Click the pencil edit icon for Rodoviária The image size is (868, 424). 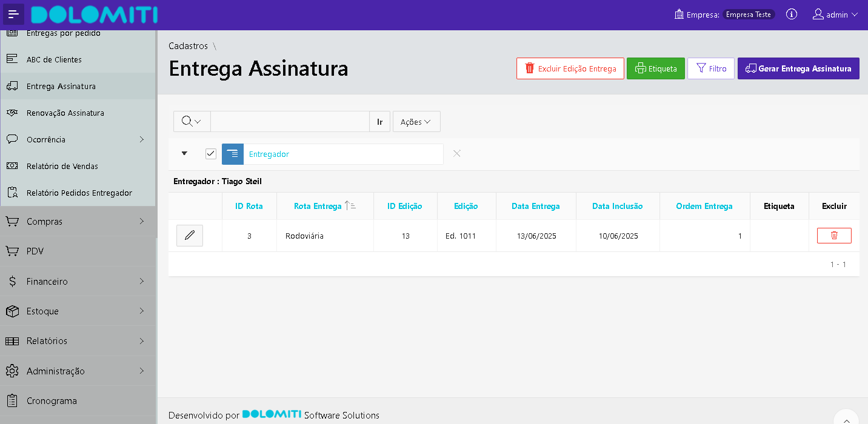click(190, 236)
